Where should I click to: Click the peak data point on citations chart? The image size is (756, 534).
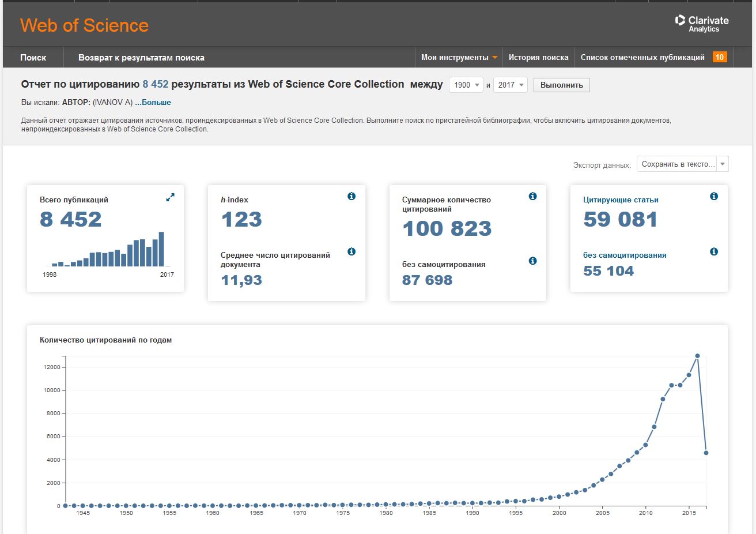697,356
